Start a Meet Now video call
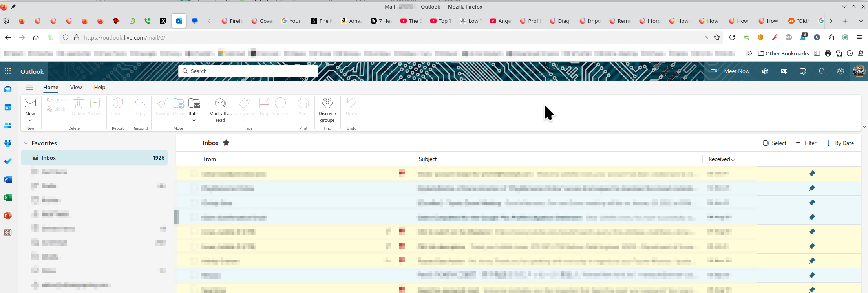The height and width of the screenshot is (293, 868). pyautogui.click(x=730, y=71)
